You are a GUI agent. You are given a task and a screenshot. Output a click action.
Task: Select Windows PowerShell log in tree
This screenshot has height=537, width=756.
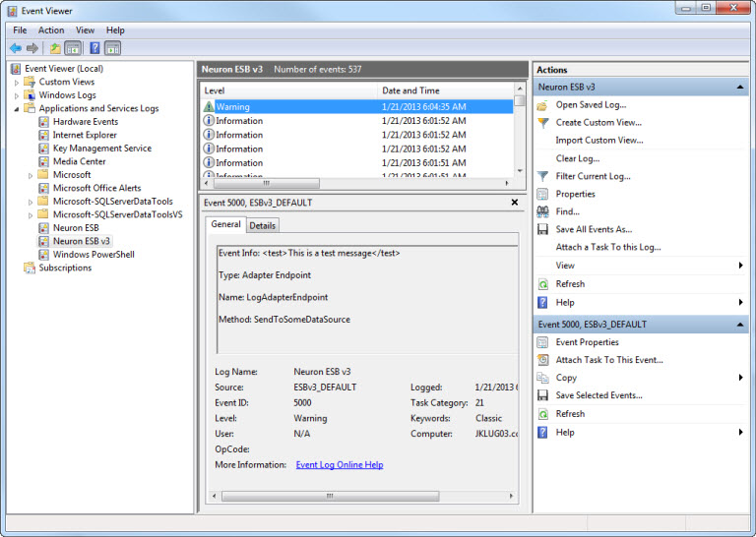click(94, 255)
